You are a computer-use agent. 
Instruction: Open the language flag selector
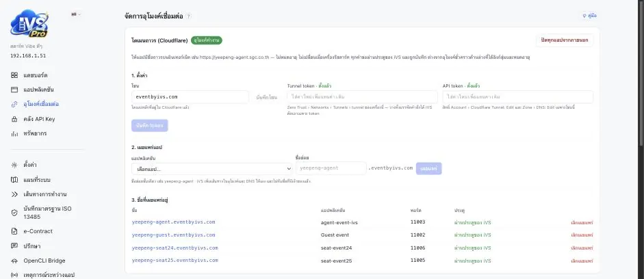[x=76, y=14]
